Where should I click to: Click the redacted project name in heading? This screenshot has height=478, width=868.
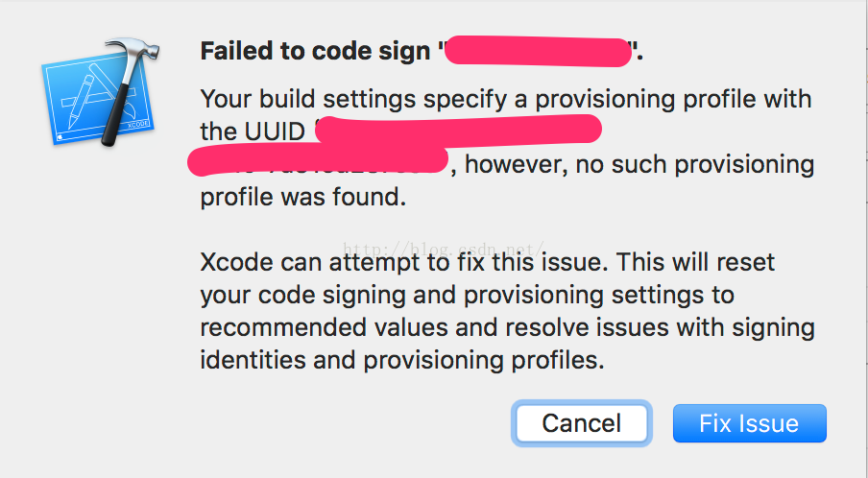coord(538,52)
